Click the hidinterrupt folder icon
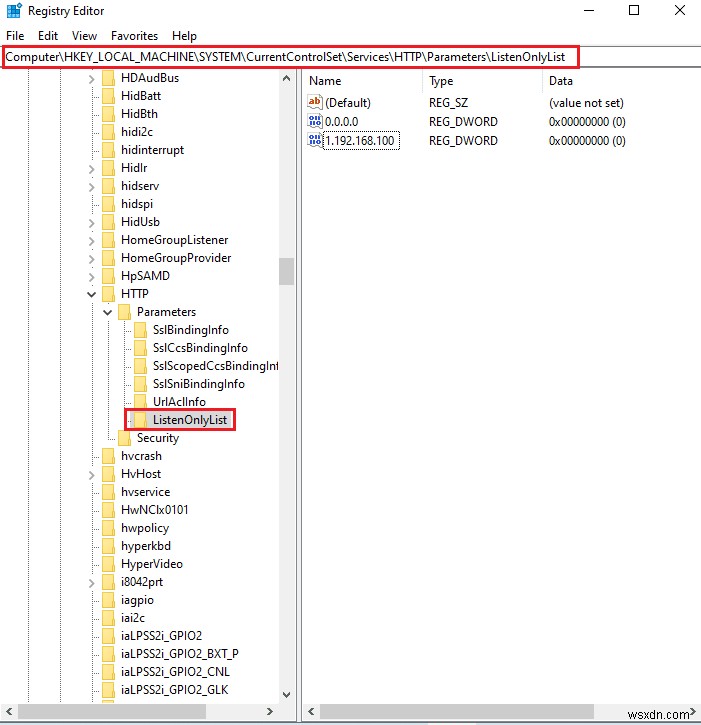Viewport: 701px width, 725px height. pos(109,150)
